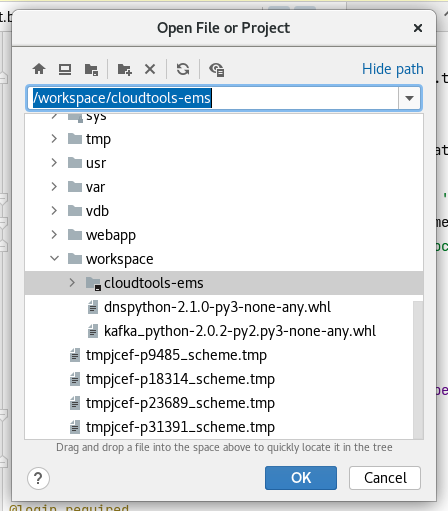The width and height of the screenshot is (448, 511).
Task: Open the path history dropdown arrow
Action: point(409,98)
